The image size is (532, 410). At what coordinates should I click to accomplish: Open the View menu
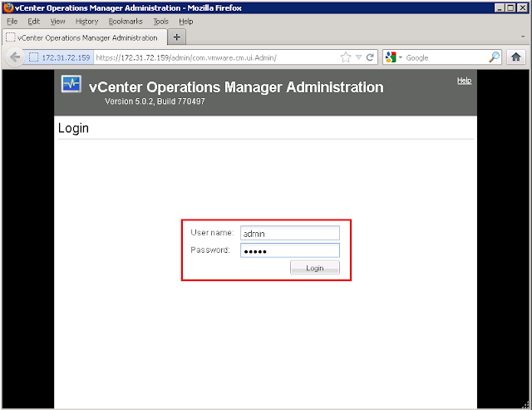[x=57, y=22]
